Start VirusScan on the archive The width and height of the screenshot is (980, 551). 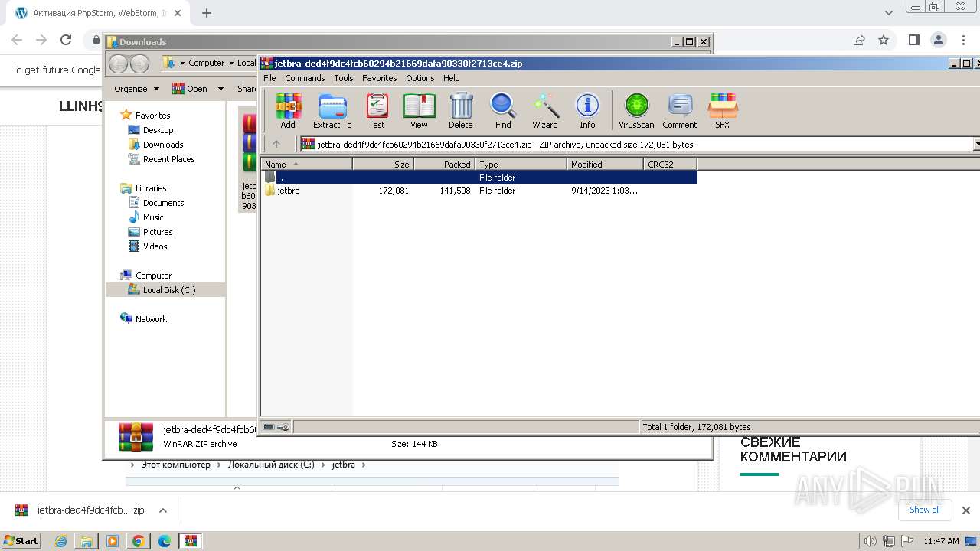(x=636, y=110)
